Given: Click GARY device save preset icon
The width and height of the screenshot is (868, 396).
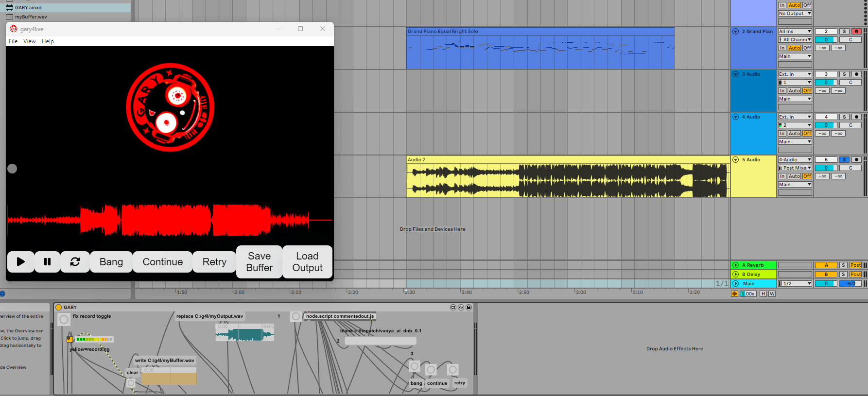Looking at the screenshot, I should pos(469,308).
